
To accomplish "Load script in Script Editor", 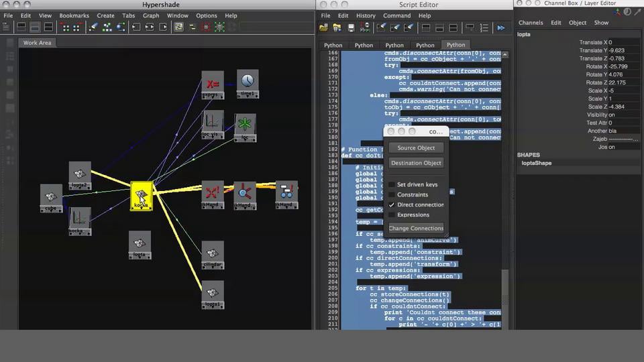I will (x=323, y=28).
